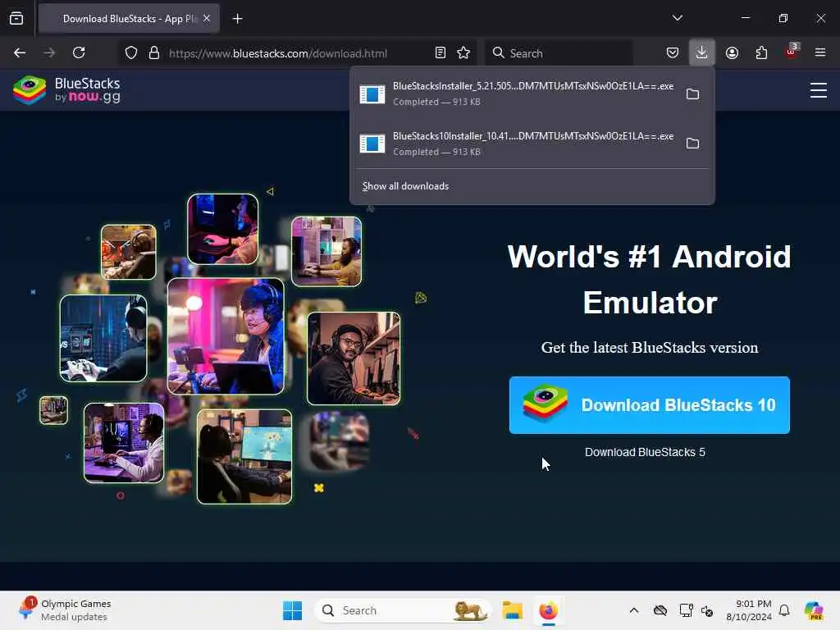This screenshot has height=630, width=840.
Task: Click the Firefox taskbar icon
Action: point(548,610)
